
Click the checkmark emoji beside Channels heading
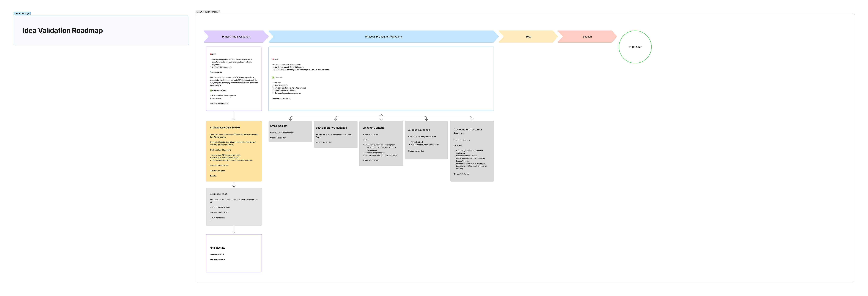(273, 77)
